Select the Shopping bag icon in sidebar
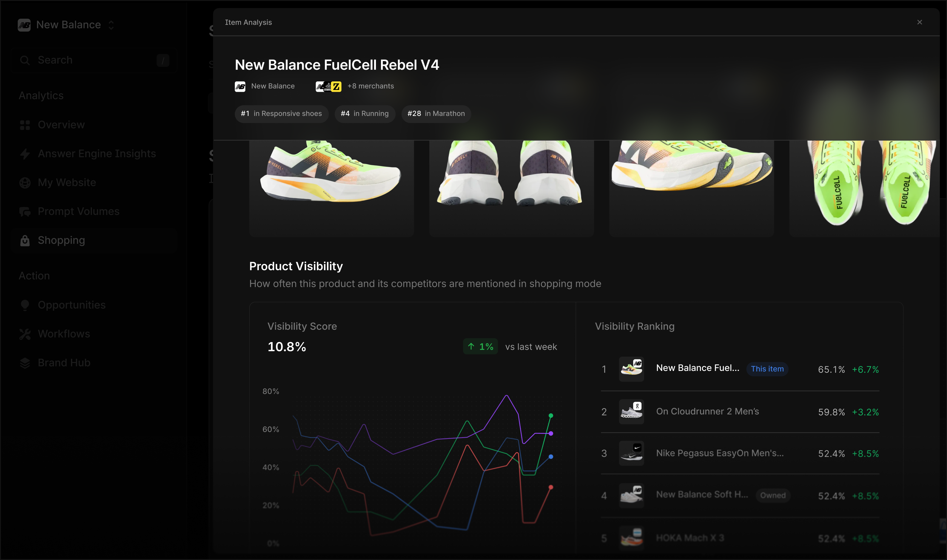947x560 pixels. pyautogui.click(x=25, y=240)
